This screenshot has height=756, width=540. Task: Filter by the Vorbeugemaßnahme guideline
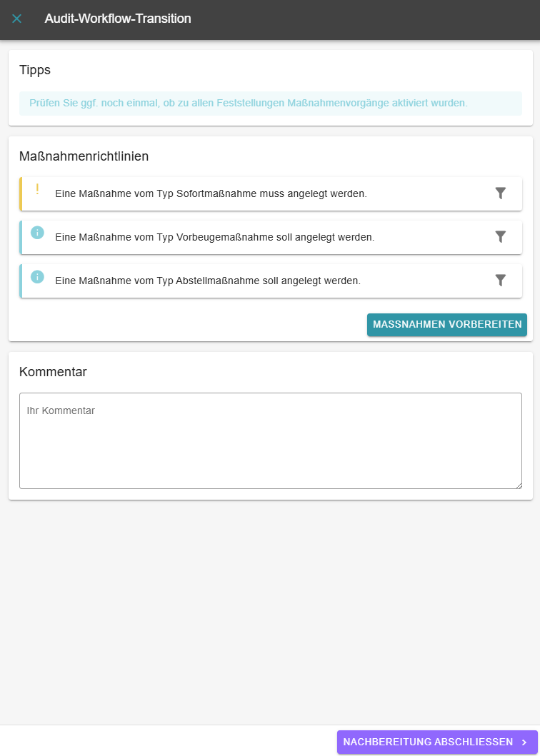click(501, 237)
